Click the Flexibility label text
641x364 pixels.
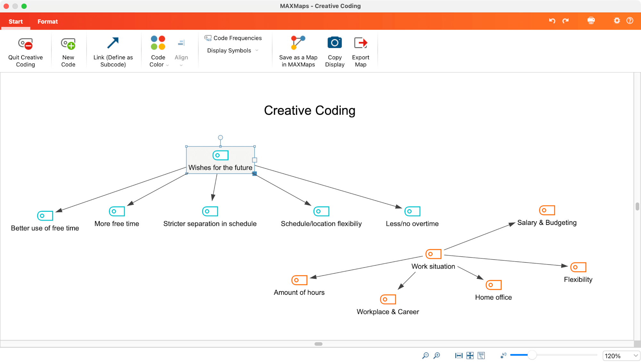(578, 280)
